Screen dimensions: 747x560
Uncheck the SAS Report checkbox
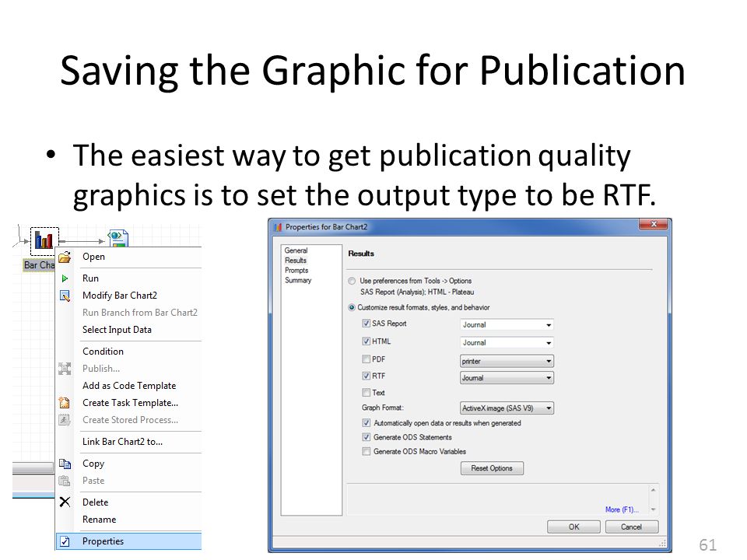click(366, 324)
